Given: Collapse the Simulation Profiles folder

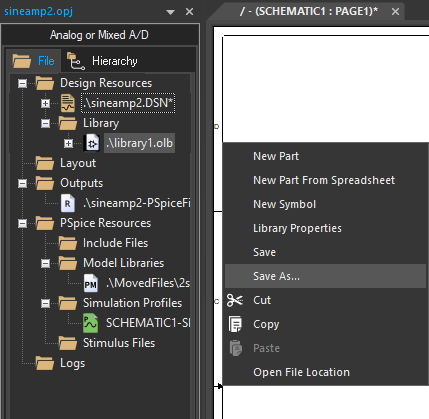Looking at the screenshot, I should coord(45,303).
